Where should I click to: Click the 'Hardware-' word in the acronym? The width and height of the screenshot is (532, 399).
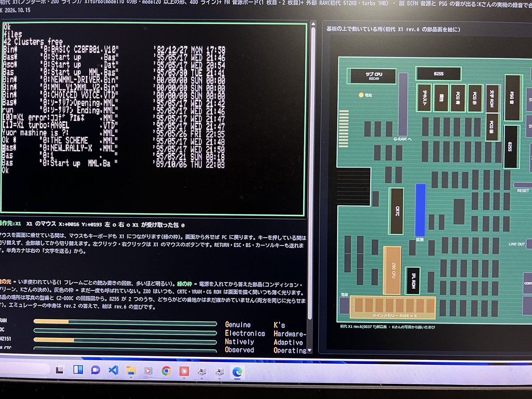pos(290,334)
